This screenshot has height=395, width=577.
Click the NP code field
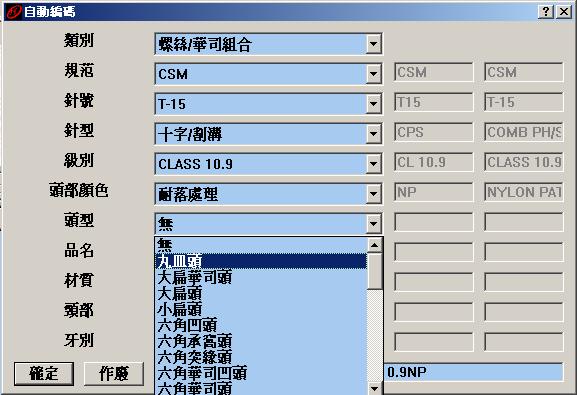pyautogui.click(x=433, y=192)
